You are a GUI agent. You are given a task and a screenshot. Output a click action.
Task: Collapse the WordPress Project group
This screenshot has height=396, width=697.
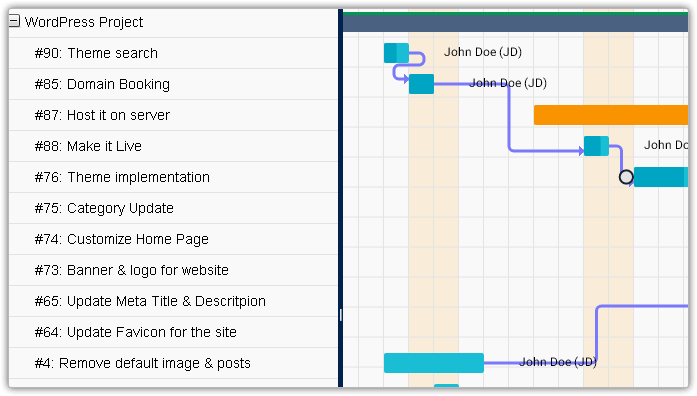14,21
